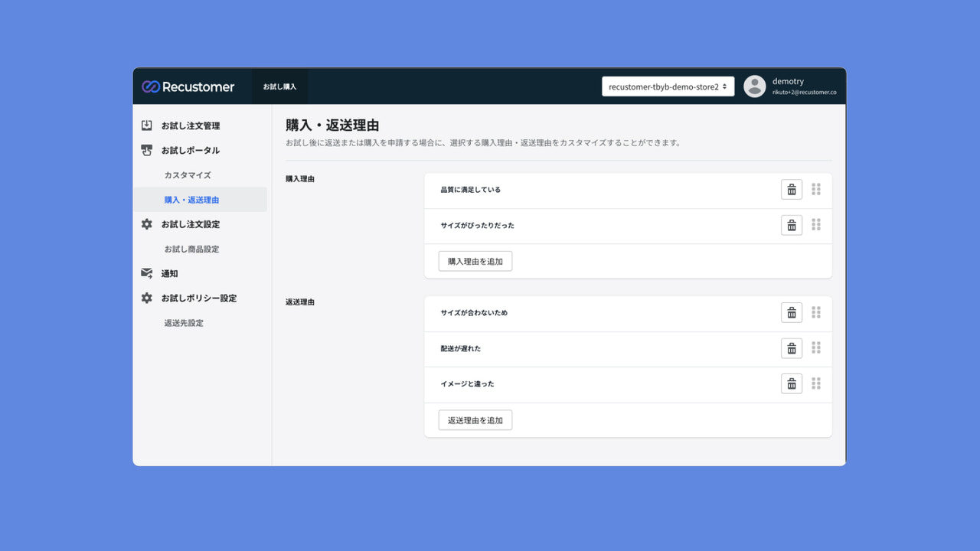Open the demotry user avatar

coord(755,86)
